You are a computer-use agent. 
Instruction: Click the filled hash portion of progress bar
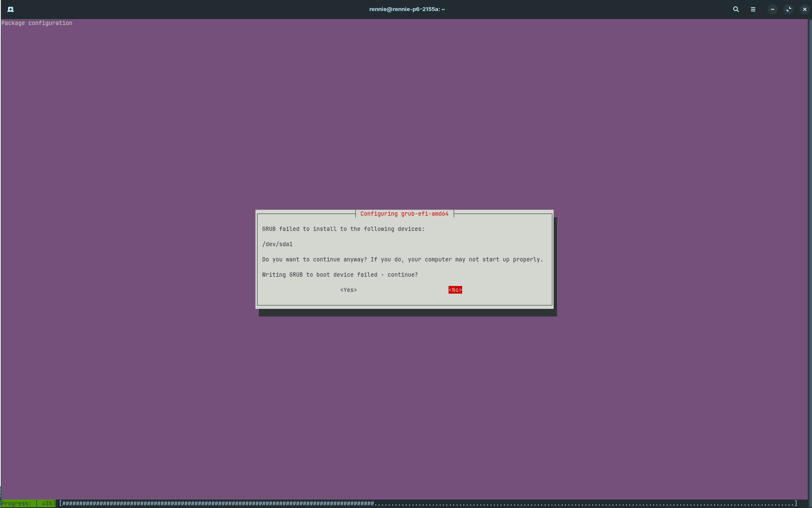[x=216, y=503]
